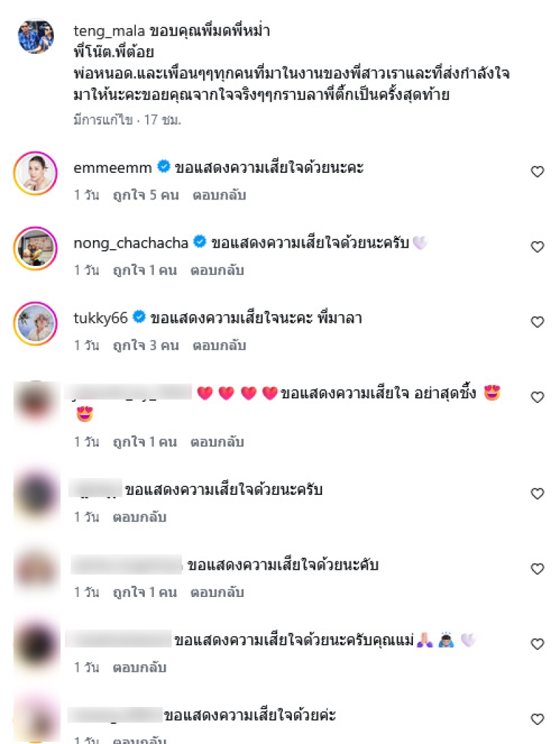Click heart next to blurred comment ending in นะครับ
Screen dimensions: 560x744
(537, 493)
